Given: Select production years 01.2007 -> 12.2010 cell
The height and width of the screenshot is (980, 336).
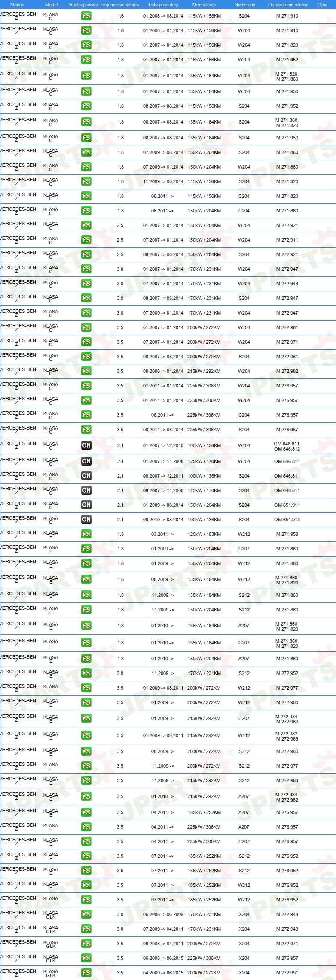Looking at the screenshot, I should point(163,446).
